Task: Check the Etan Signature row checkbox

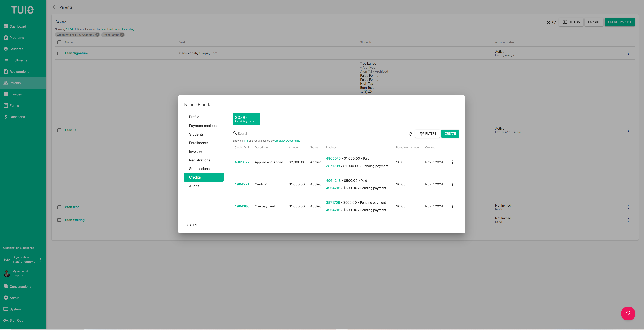Action: tap(59, 53)
